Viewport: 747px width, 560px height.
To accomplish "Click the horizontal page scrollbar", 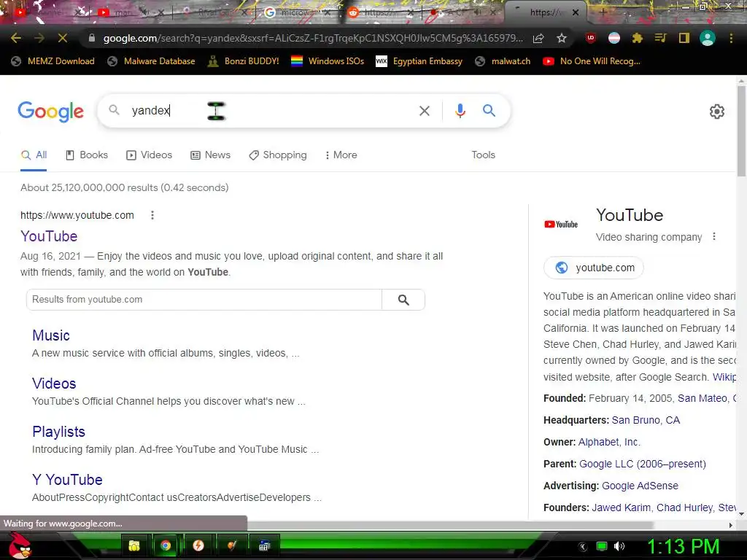I will pos(450,525).
